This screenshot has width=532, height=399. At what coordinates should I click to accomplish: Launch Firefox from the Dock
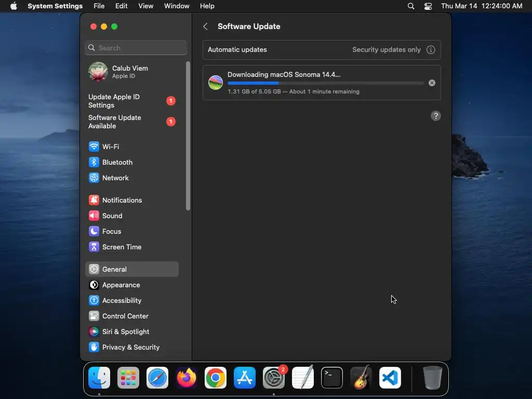[187, 378]
